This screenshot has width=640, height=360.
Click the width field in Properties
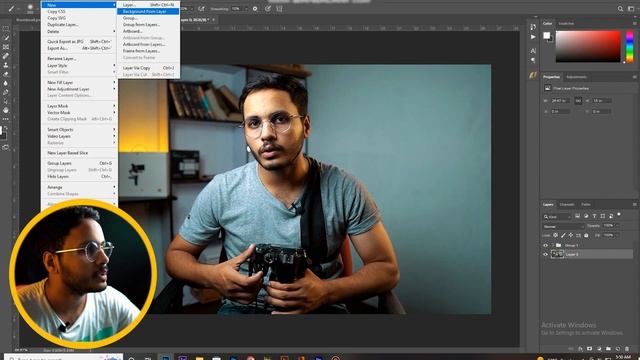click(x=560, y=100)
